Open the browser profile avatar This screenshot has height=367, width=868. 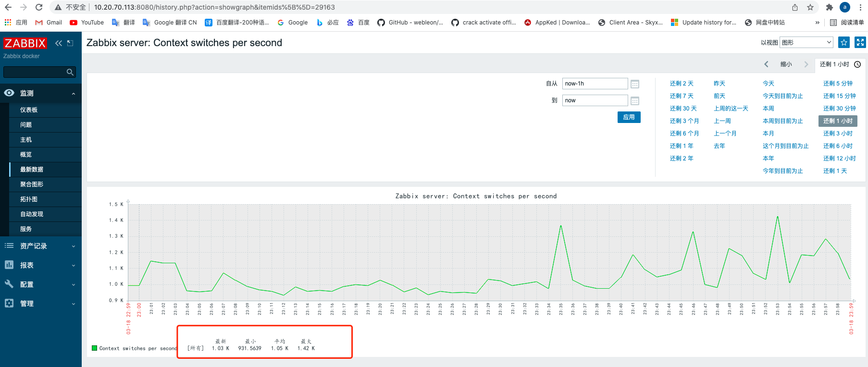(x=845, y=7)
